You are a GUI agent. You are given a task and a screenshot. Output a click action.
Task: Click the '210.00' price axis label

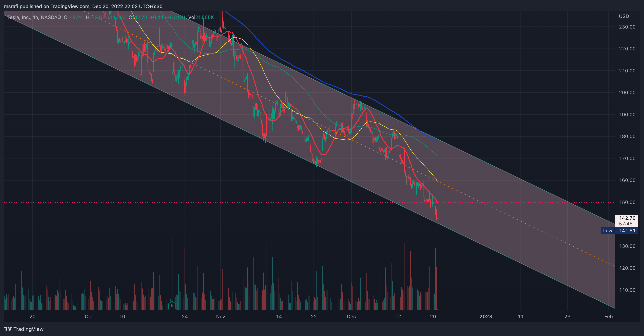click(627, 71)
